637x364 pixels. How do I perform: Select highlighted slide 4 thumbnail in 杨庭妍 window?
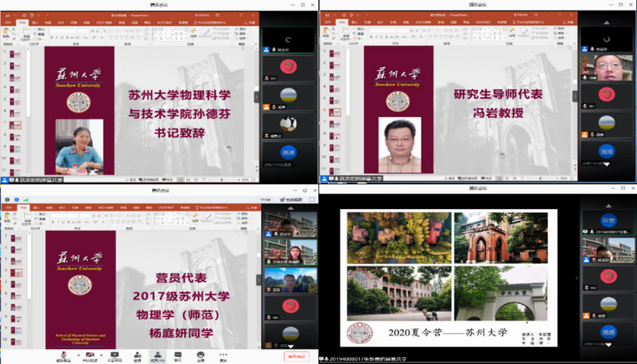pos(16,273)
